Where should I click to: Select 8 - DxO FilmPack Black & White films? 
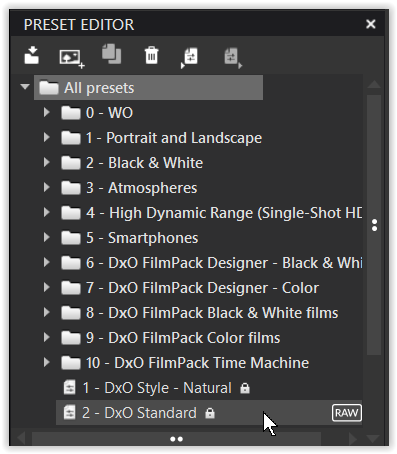coord(212,313)
